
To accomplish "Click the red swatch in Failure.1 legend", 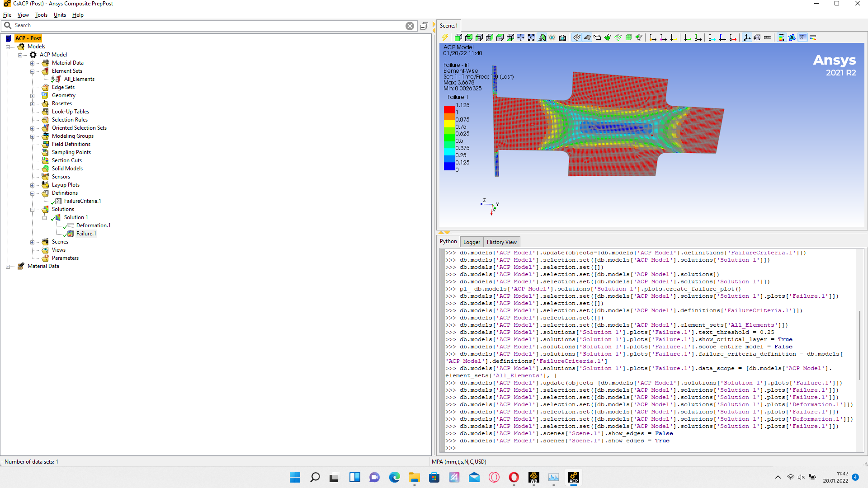I will point(449,109).
